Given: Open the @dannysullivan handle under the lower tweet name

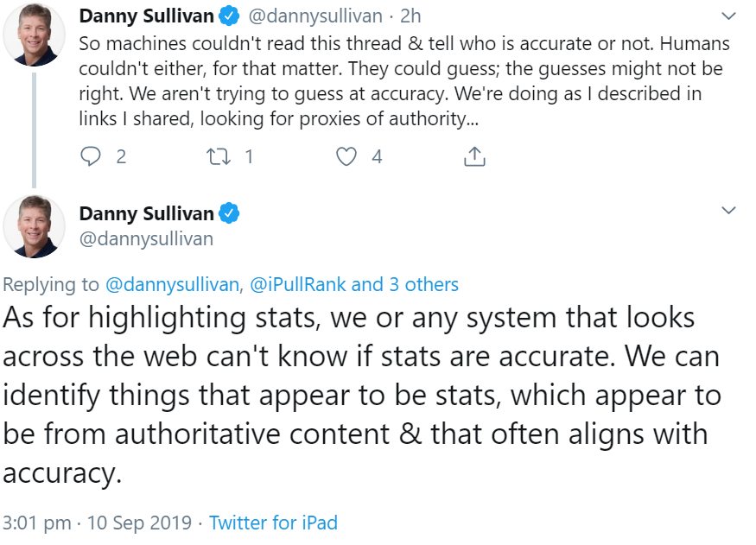Looking at the screenshot, I should tap(146, 238).
